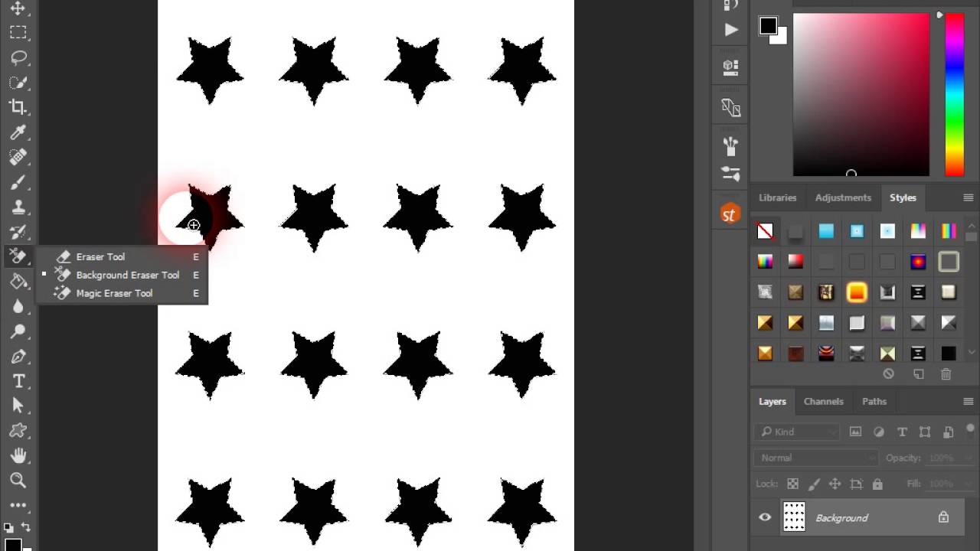Open the Normal blend mode dropdown

(x=816, y=458)
